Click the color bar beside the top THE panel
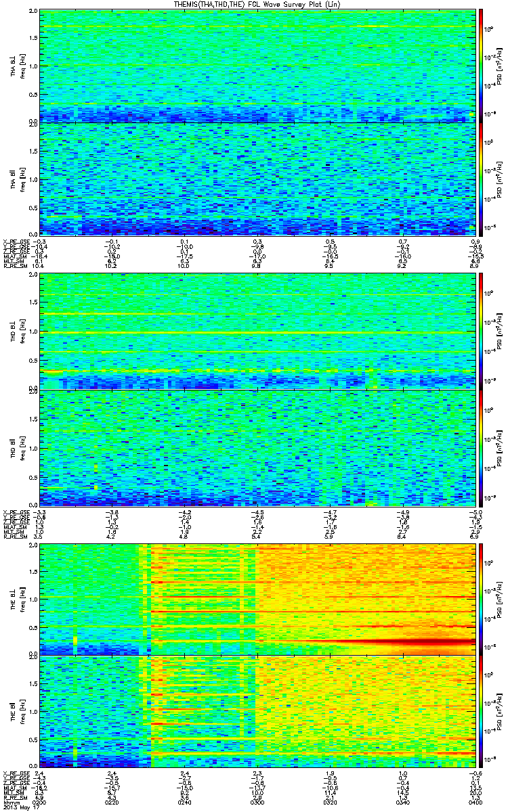The image size is (508, 812). 481,598
